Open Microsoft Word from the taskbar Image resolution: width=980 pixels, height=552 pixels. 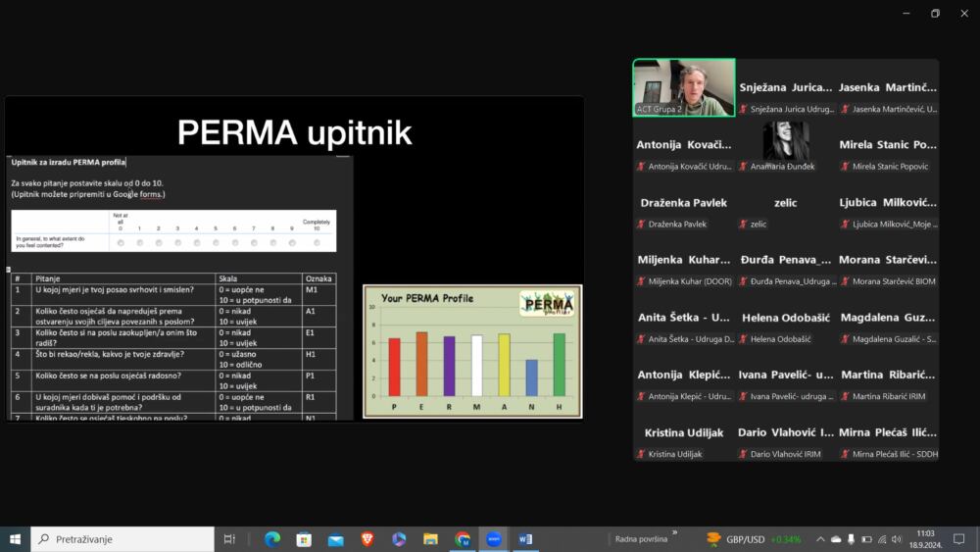tap(525, 539)
